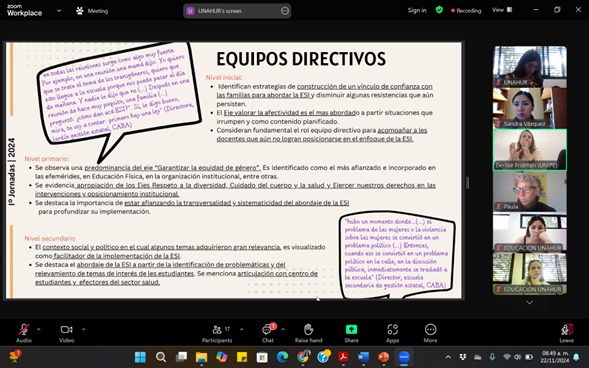
Task: Open the help app with yellow badge in taskbar
Action: [323, 357]
